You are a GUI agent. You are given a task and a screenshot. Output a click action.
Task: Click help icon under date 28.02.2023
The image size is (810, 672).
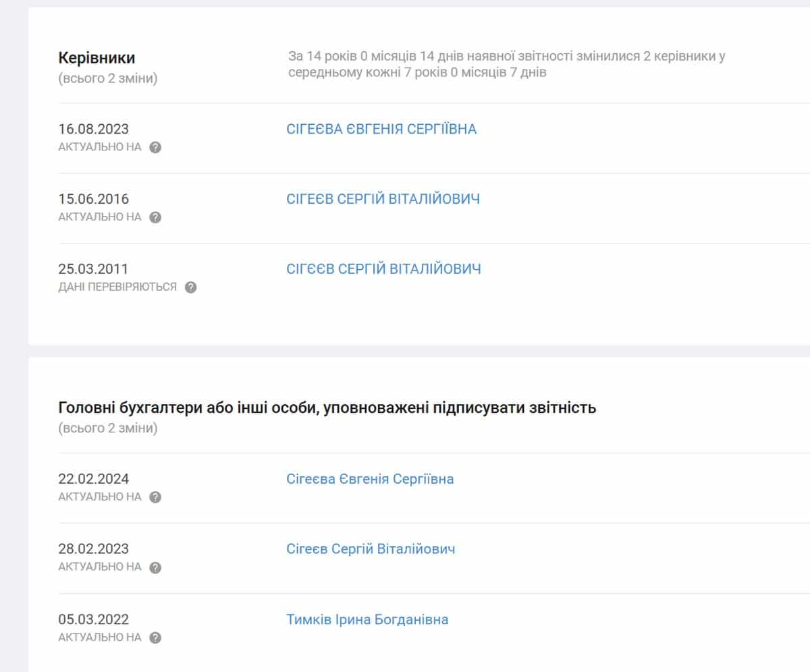[x=155, y=567]
